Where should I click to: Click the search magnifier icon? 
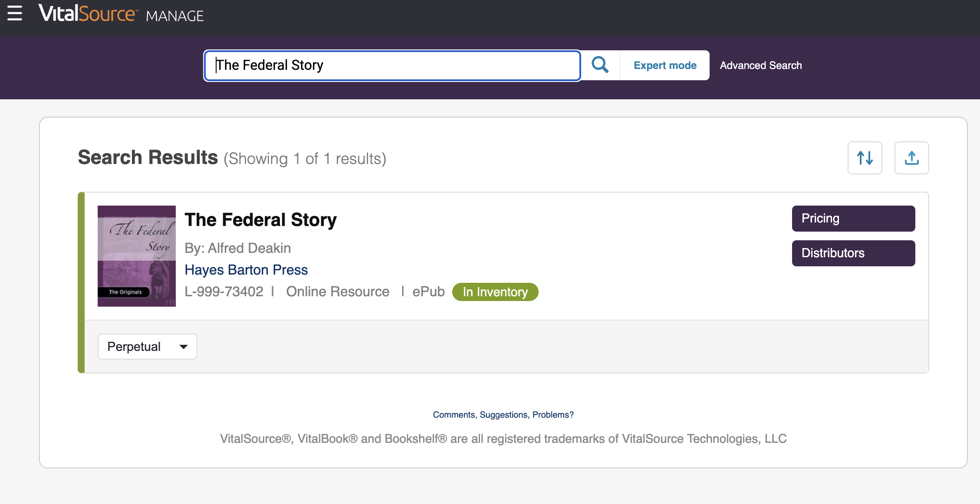pyautogui.click(x=599, y=65)
